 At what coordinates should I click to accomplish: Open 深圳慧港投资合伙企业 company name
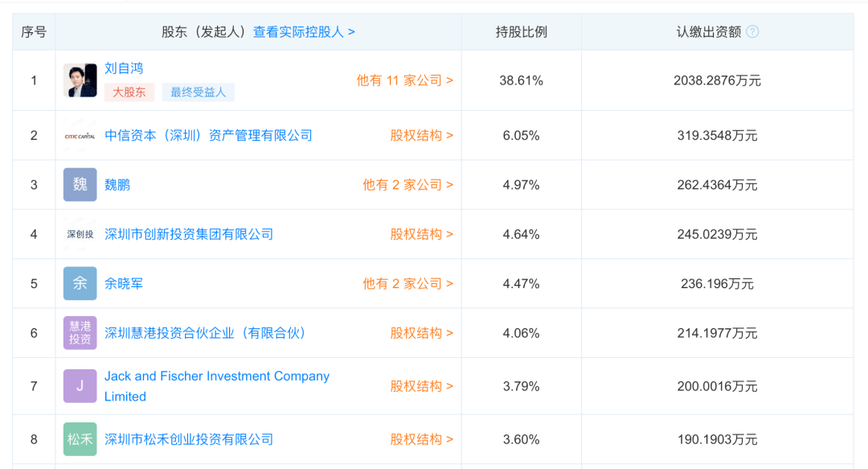[206, 333]
